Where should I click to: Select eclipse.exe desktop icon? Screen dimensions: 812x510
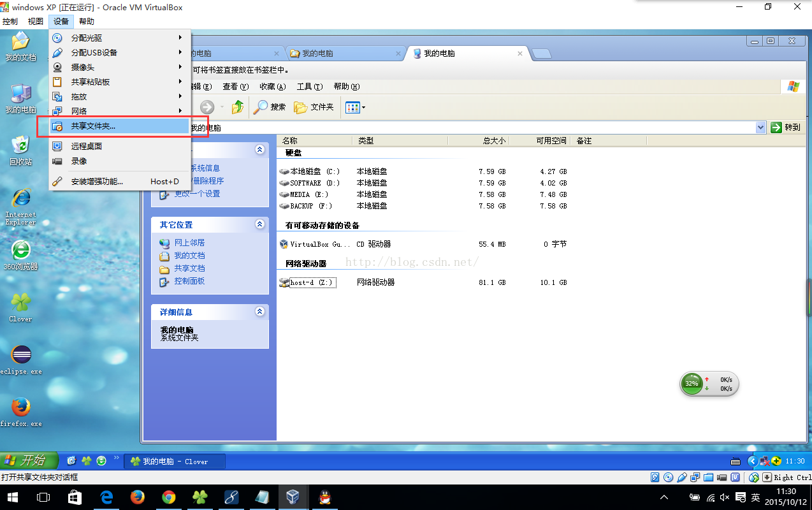pos(21,360)
